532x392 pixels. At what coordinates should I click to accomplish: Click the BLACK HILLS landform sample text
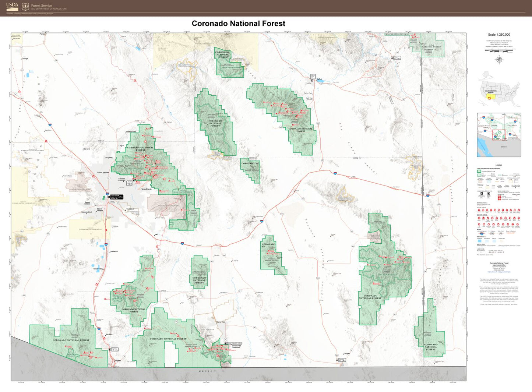pyautogui.click(x=496, y=252)
